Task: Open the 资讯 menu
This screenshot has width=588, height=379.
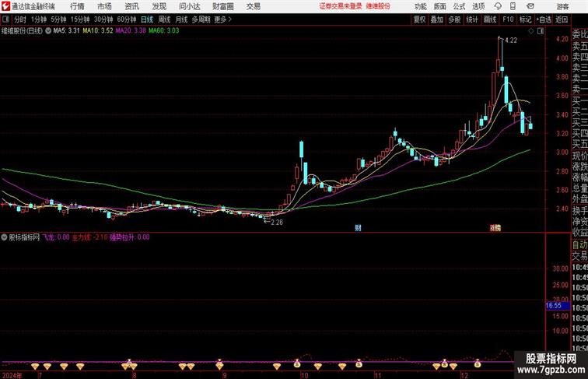Action: point(131,6)
